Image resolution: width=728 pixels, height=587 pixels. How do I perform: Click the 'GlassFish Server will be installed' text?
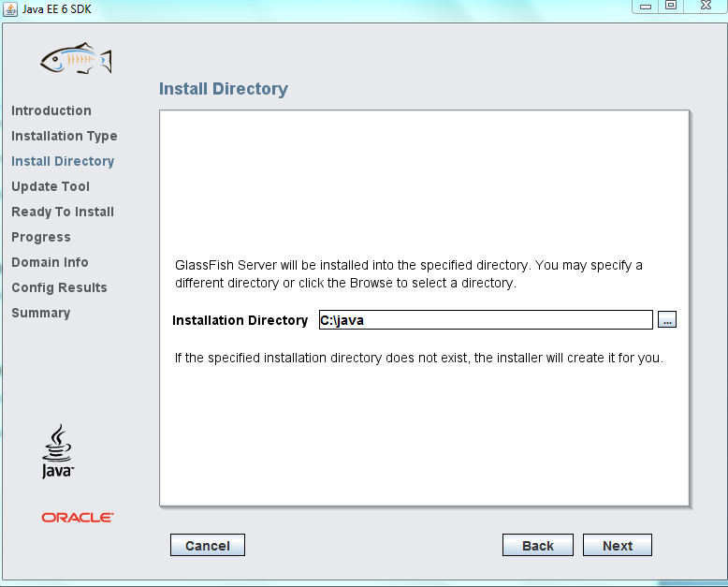click(x=409, y=274)
